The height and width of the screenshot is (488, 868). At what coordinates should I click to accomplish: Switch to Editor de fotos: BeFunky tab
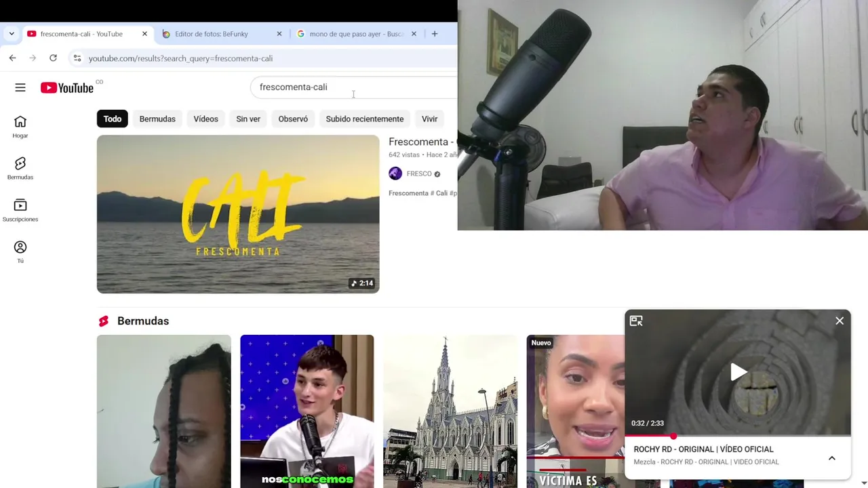[223, 34]
